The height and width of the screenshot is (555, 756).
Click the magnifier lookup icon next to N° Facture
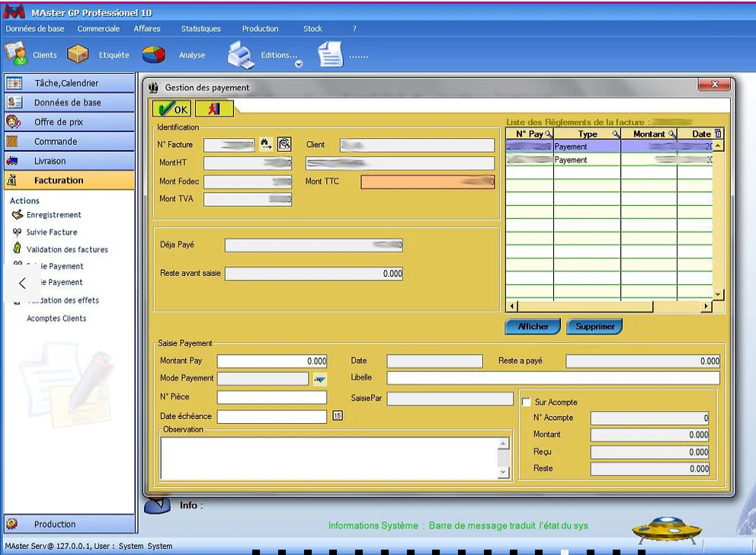pos(284,144)
